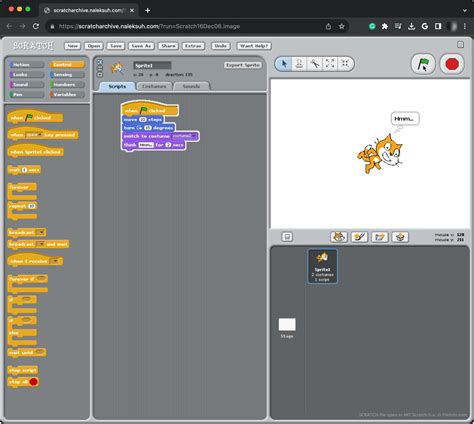474x424 pixels.
Task: Open a new browser tab
Action: 147,10
